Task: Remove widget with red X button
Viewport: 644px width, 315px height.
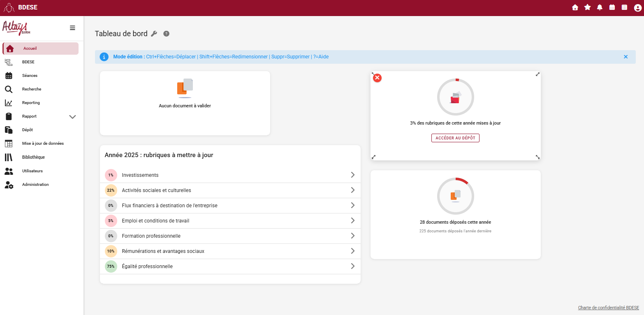Action: point(377,78)
